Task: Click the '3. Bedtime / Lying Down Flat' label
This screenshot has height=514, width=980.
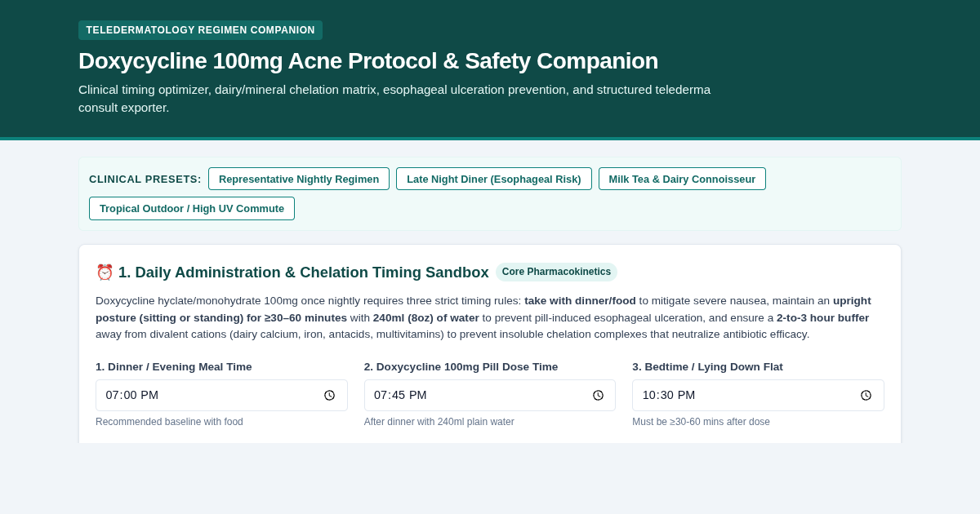Action: coord(707,366)
